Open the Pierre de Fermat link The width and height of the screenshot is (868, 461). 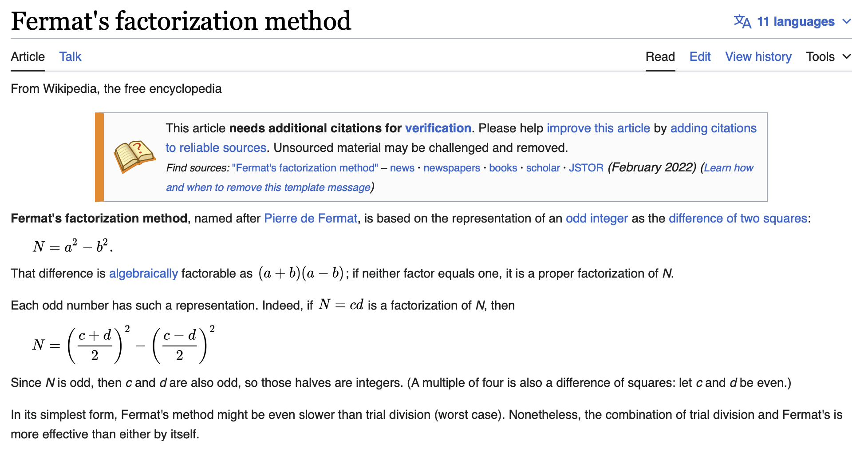311,219
